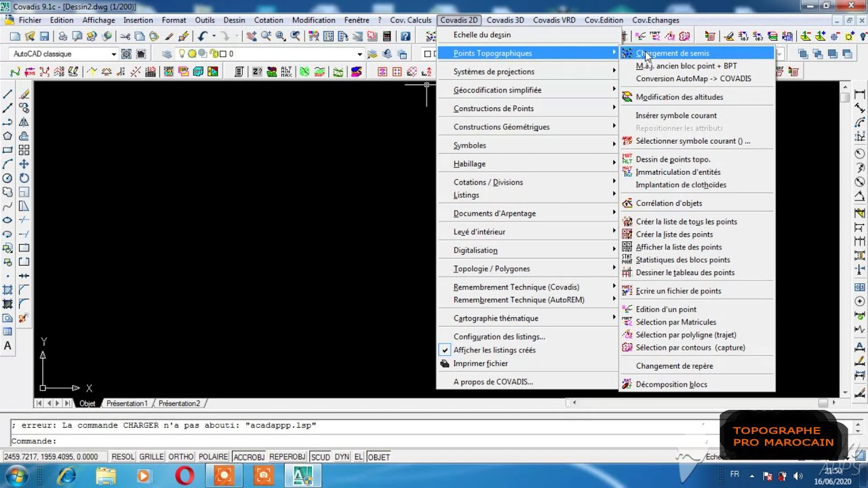Select the Array tool
868x488 pixels.
(24, 150)
